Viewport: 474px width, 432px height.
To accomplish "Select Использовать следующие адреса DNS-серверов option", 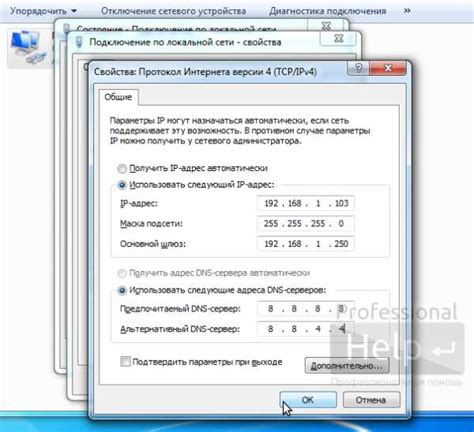I will click(122, 291).
